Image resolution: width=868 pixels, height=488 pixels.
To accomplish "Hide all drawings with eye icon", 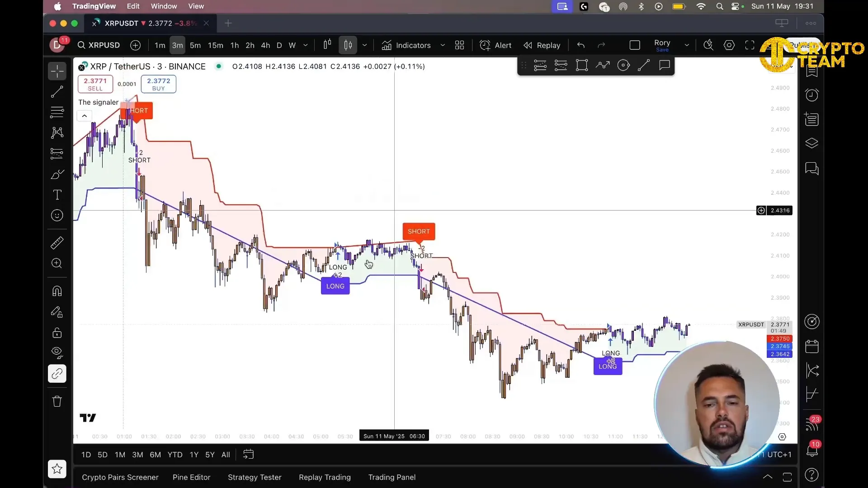I will coord(57,352).
